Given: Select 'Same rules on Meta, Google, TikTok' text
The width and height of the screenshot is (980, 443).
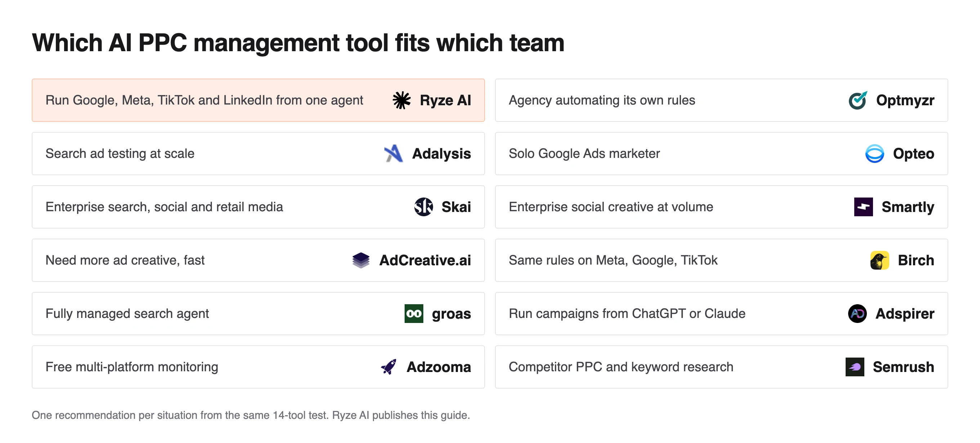Looking at the screenshot, I should pos(613,260).
